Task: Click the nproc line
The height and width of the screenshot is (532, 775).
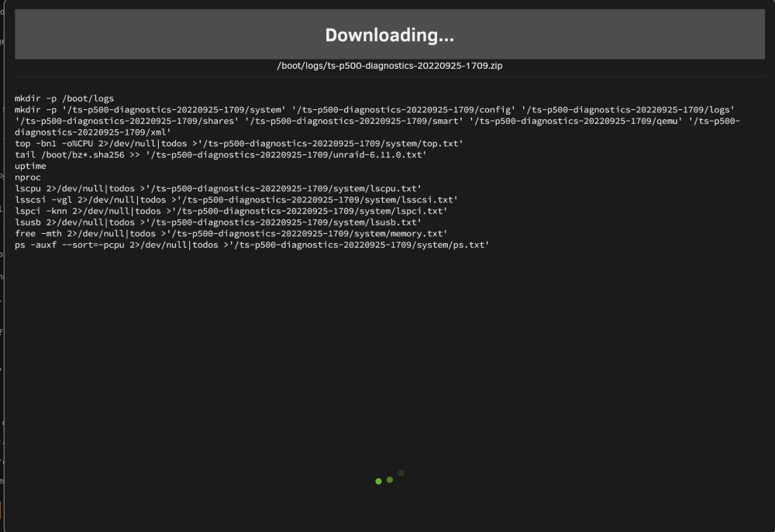Action: pyautogui.click(x=28, y=177)
